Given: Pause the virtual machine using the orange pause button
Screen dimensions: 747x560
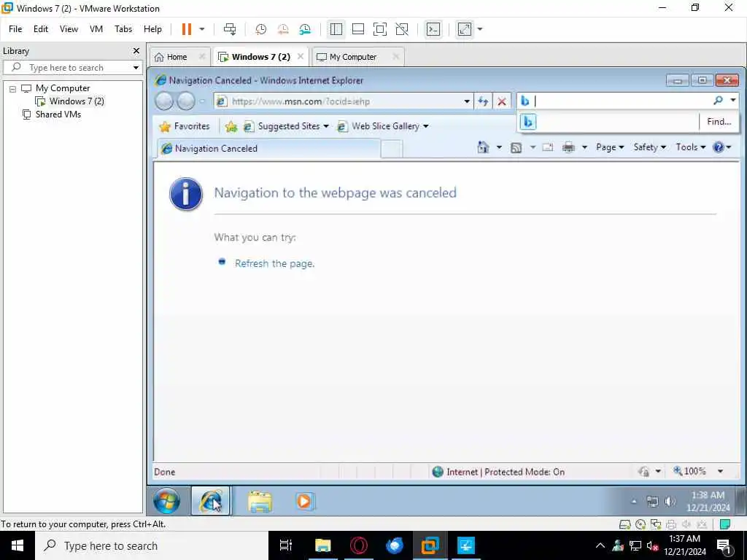Looking at the screenshot, I should (x=186, y=29).
